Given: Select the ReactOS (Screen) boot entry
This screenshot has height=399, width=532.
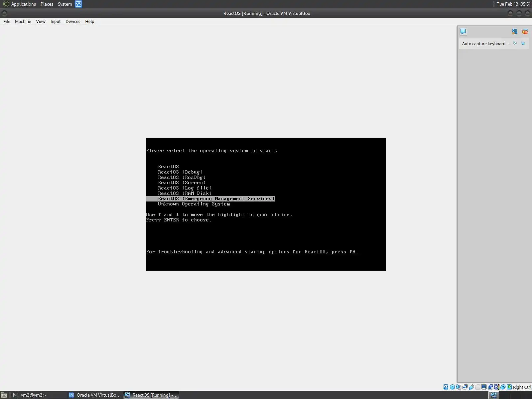Looking at the screenshot, I should (182, 183).
